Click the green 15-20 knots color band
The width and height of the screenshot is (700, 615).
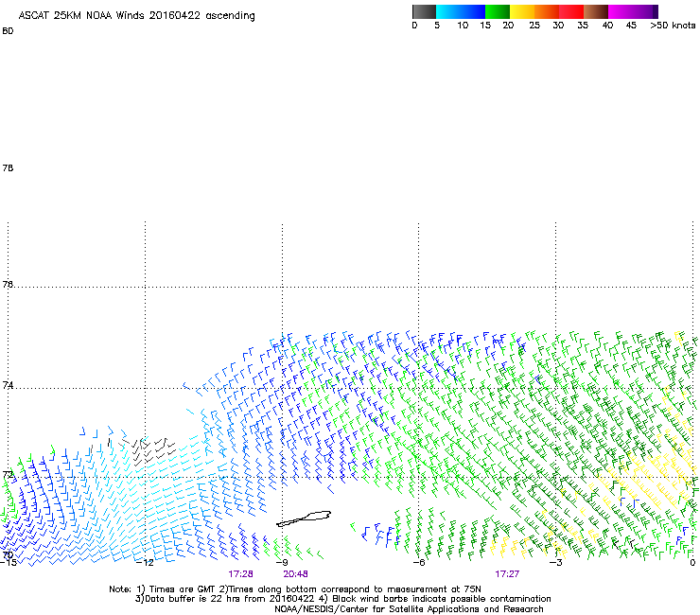point(498,11)
